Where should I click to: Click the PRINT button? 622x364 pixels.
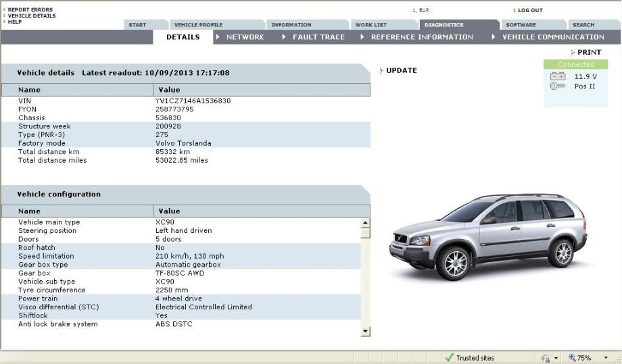[589, 52]
